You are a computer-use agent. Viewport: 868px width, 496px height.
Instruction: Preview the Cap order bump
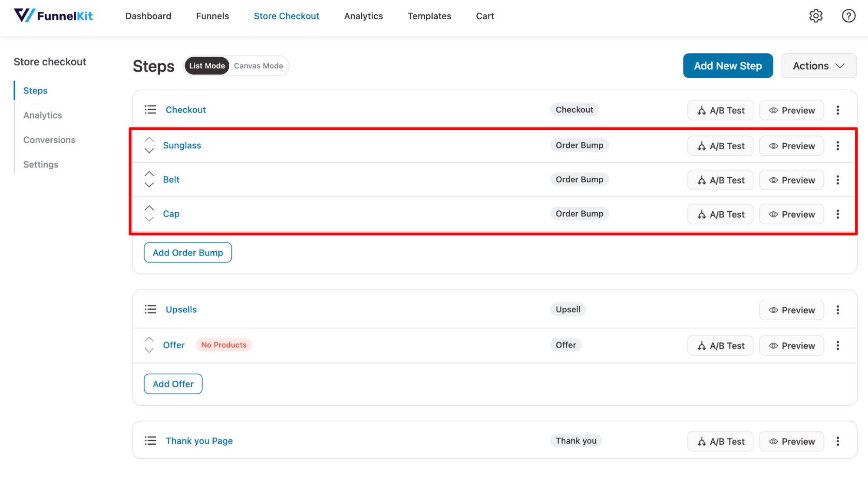click(792, 214)
